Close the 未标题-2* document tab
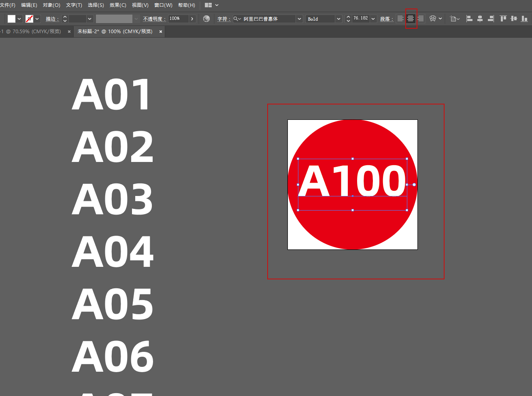This screenshot has width=532, height=396. pyautogui.click(x=161, y=32)
